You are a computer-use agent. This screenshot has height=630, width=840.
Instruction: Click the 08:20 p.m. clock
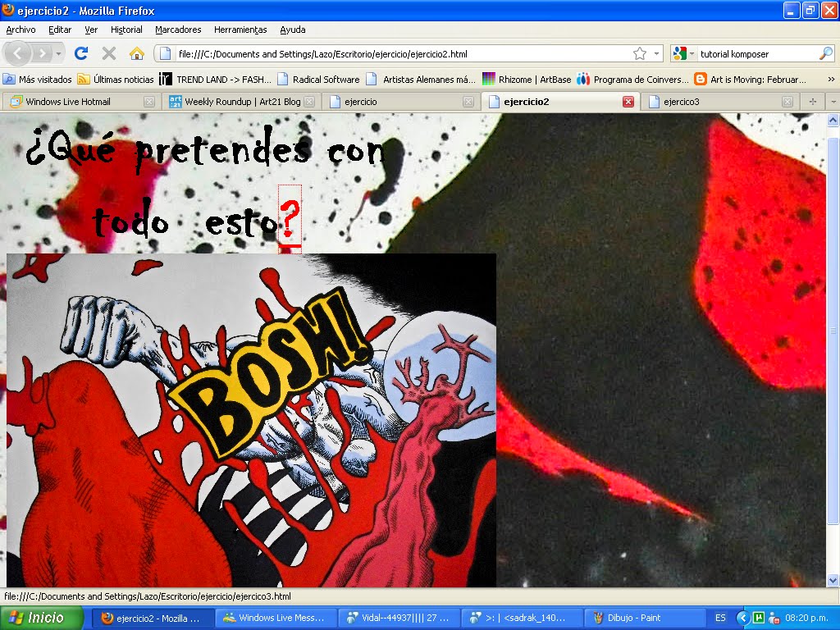click(x=806, y=619)
